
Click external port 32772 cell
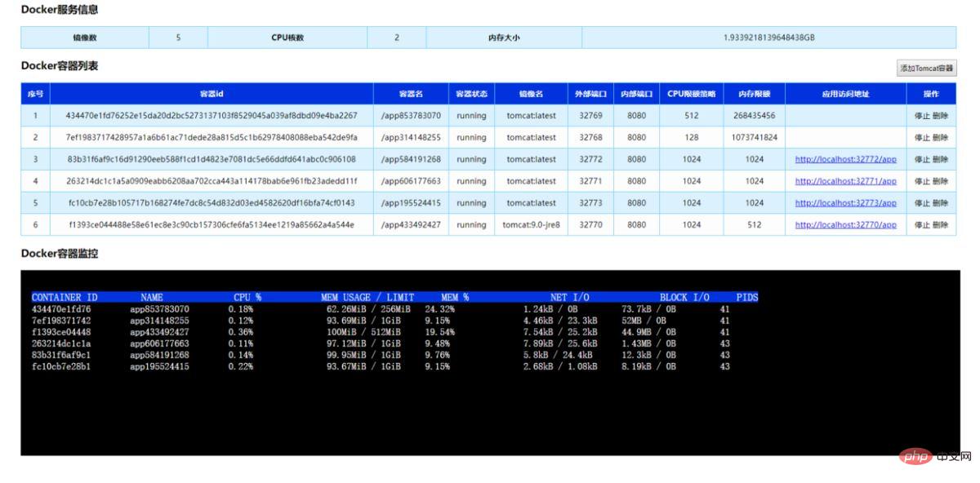(x=590, y=159)
